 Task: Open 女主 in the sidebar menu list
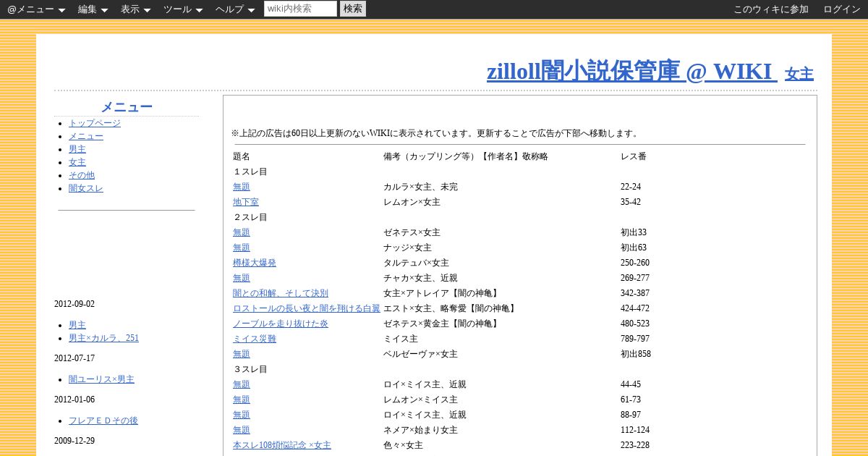[77, 162]
